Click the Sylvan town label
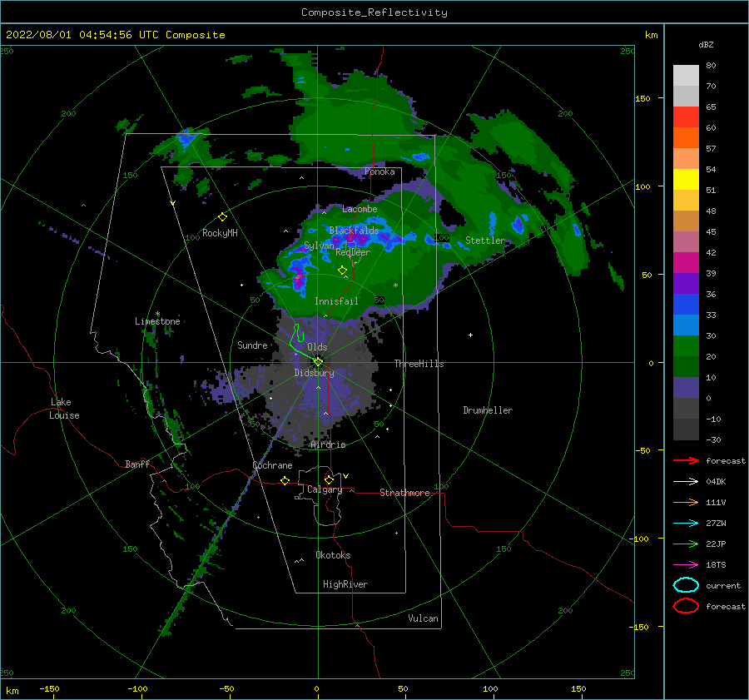This screenshot has height=700, width=749. 319,246
